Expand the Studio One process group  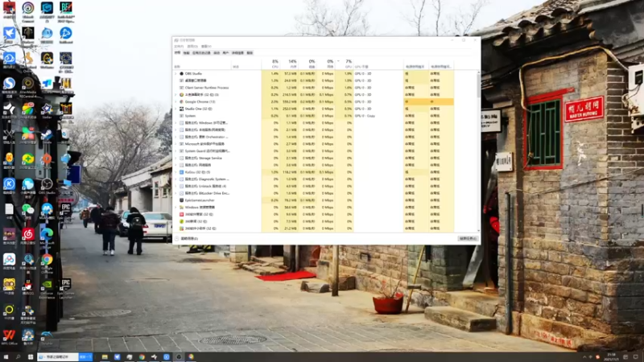click(x=175, y=109)
